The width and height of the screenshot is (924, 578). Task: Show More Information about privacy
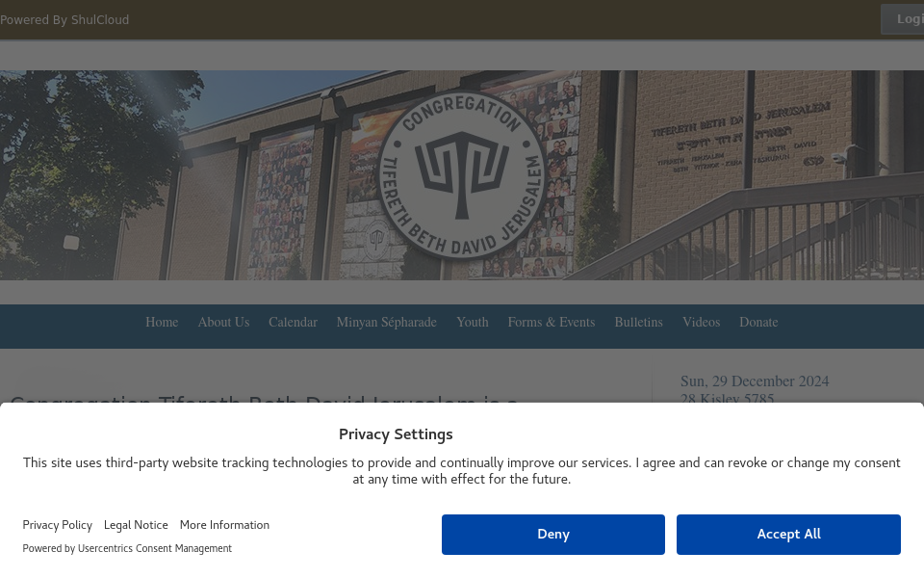point(224,525)
